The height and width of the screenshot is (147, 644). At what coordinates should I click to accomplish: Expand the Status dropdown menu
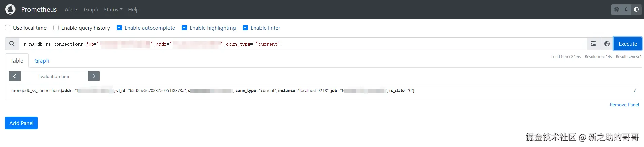coord(113,10)
